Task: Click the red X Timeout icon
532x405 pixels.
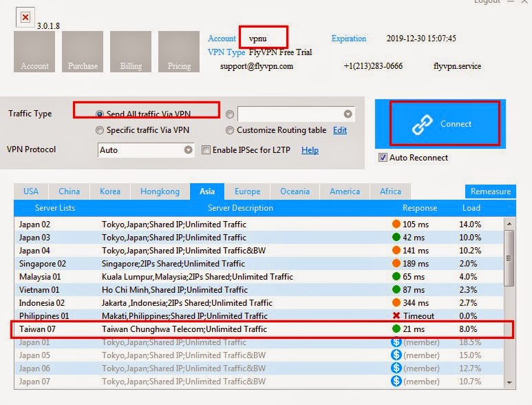Action: point(396,315)
